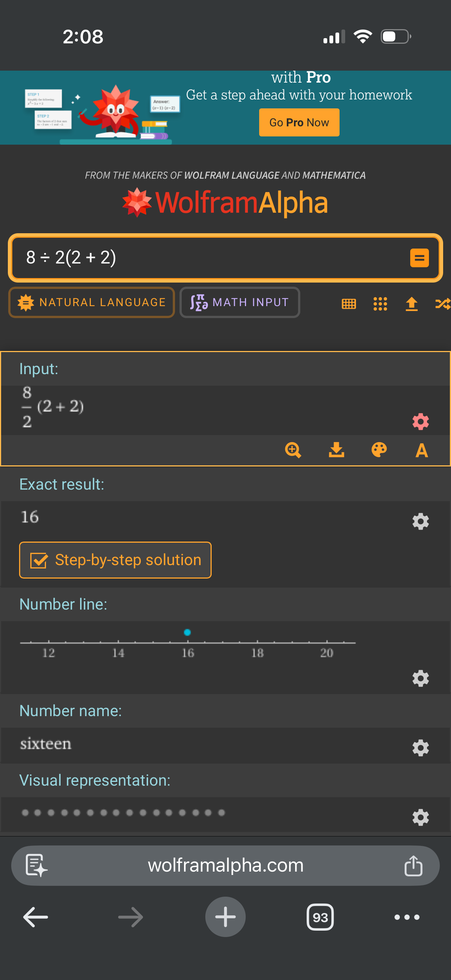Click the browser forward arrow
451x980 pixels.
(x=131, y=917)
